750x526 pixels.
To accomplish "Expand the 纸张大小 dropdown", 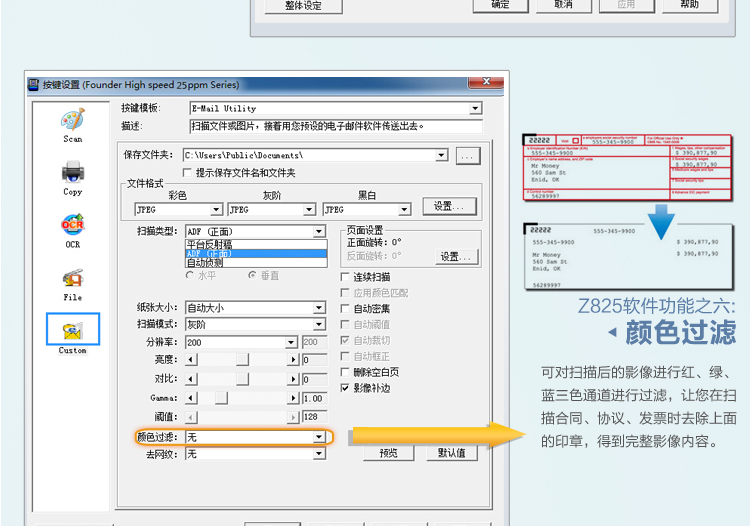I will [x=319, y=308].
